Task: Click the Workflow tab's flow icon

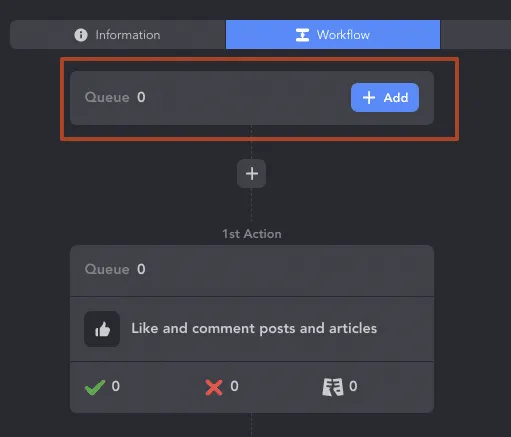Action: tap(302, 35)
